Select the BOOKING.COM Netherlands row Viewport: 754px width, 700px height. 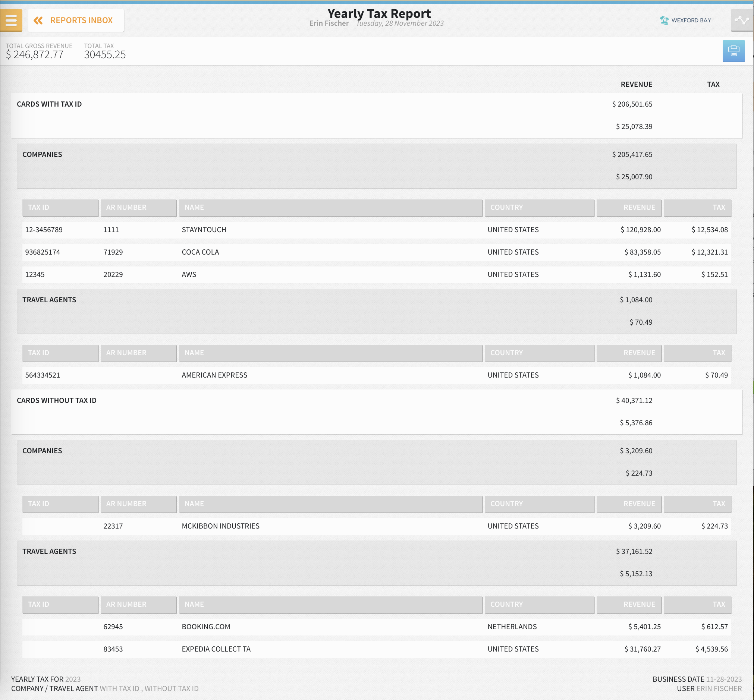pyautogui.click(x=206, y=627)
